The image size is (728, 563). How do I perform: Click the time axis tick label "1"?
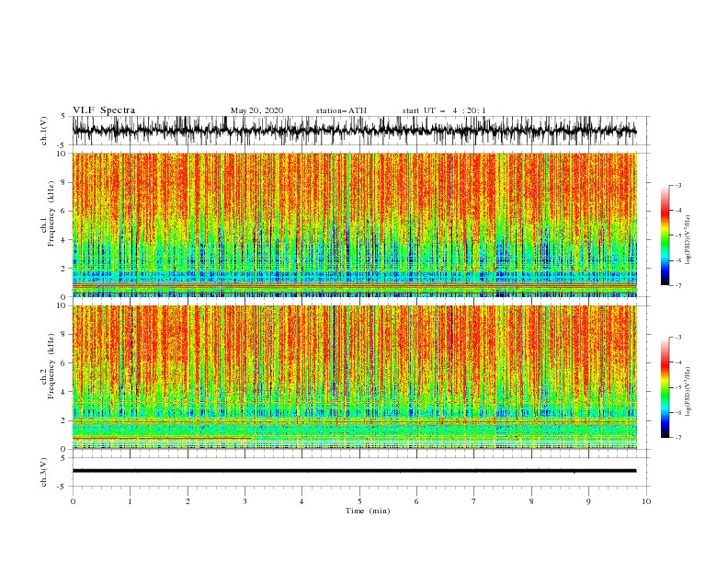pos(130,501)
